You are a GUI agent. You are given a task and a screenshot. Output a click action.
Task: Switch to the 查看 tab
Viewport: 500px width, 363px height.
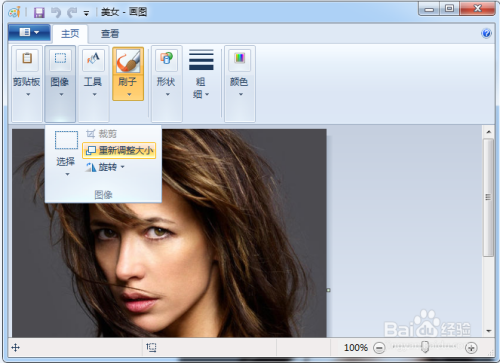coord(110,33)
